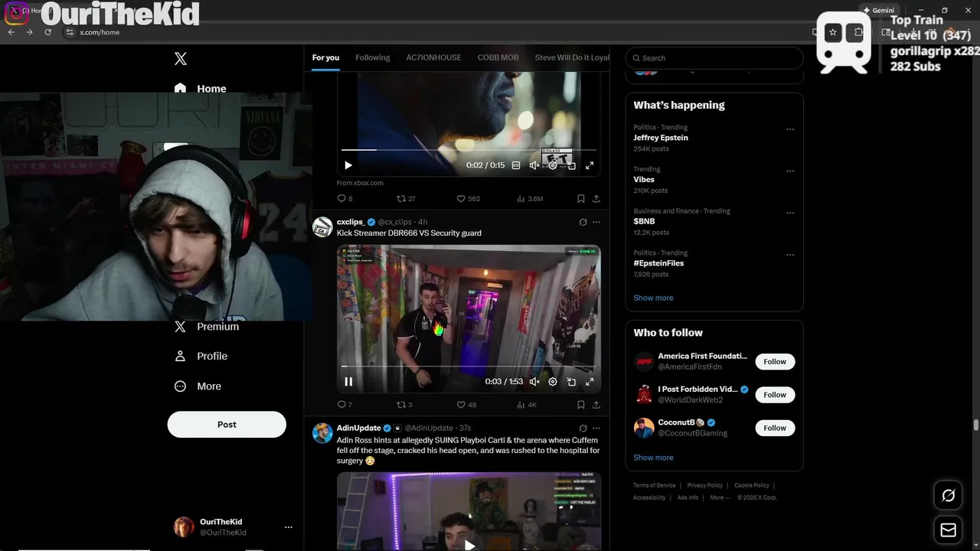
Task: Switch to the Following tab
Action: [373, 57]
